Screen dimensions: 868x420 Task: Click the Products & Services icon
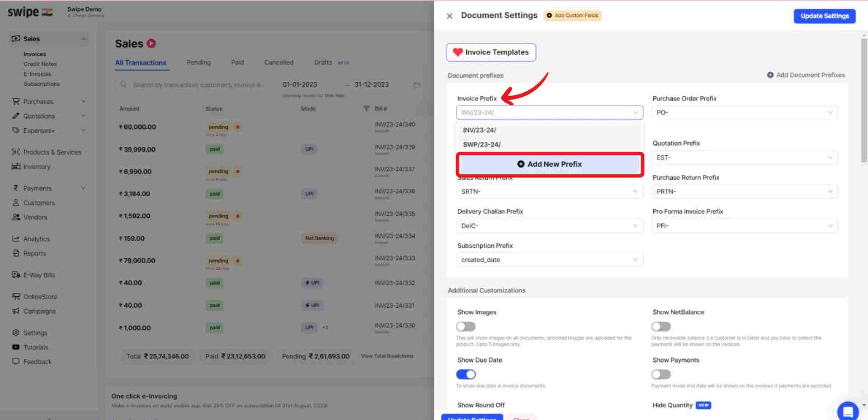point(16,152)
